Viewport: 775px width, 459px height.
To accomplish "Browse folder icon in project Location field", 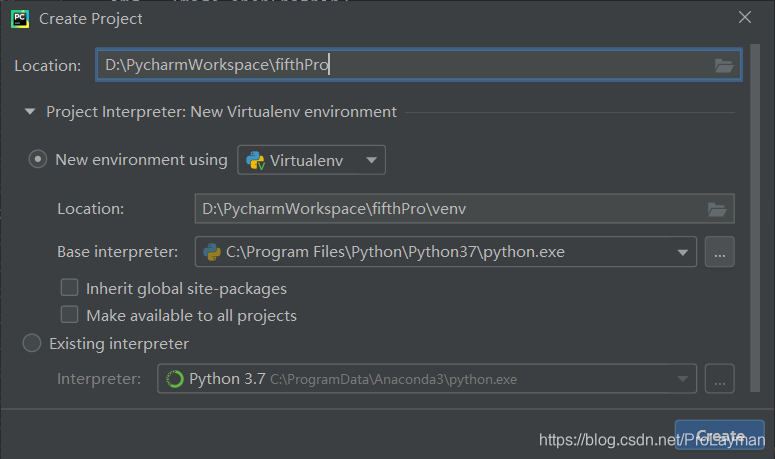I will [x=724, y=65].
